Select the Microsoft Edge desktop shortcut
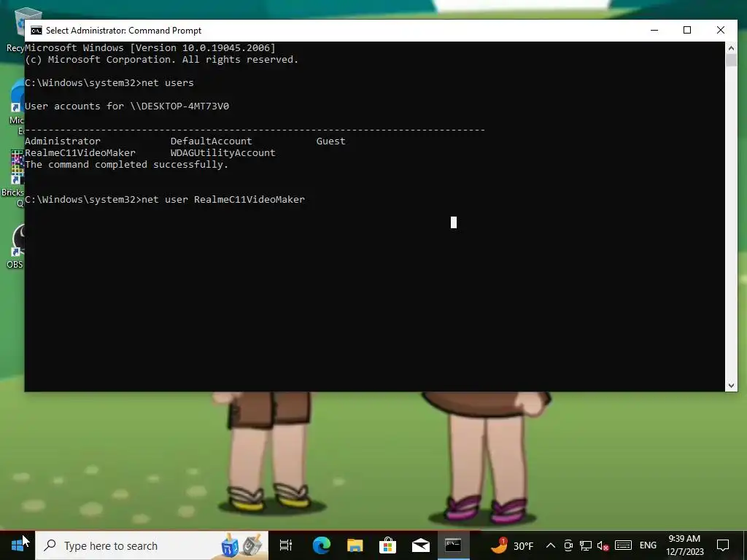This screenshot has width=747, height=560. click(18, 107)
